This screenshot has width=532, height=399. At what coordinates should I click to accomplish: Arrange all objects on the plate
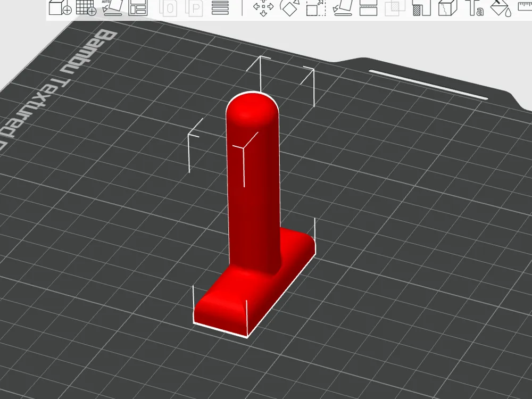tap(138, 7)
